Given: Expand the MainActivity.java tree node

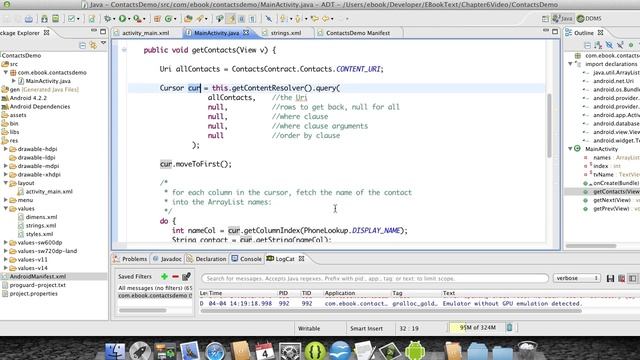Looking at the screenshot, I should coord(14,81).
